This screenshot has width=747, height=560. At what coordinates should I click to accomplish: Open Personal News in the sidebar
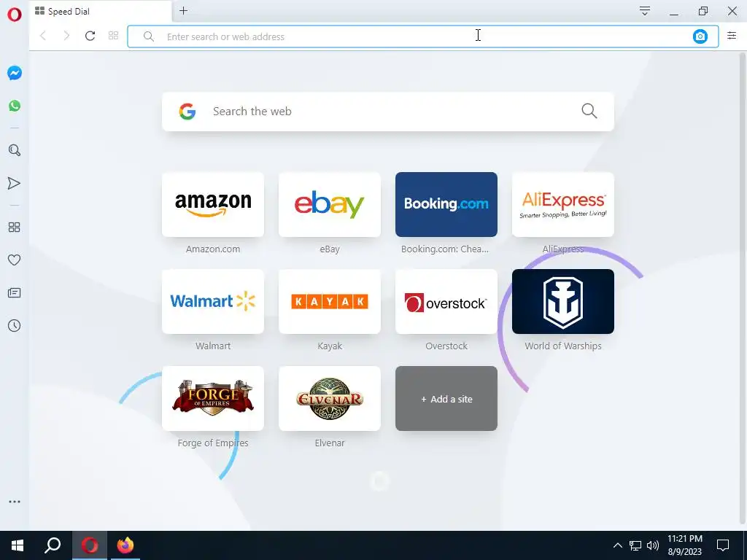(x=15, y=293)
